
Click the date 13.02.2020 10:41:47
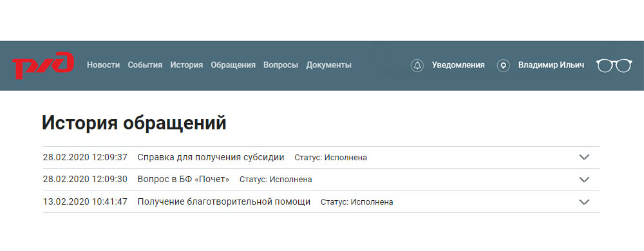click(85, 202)
